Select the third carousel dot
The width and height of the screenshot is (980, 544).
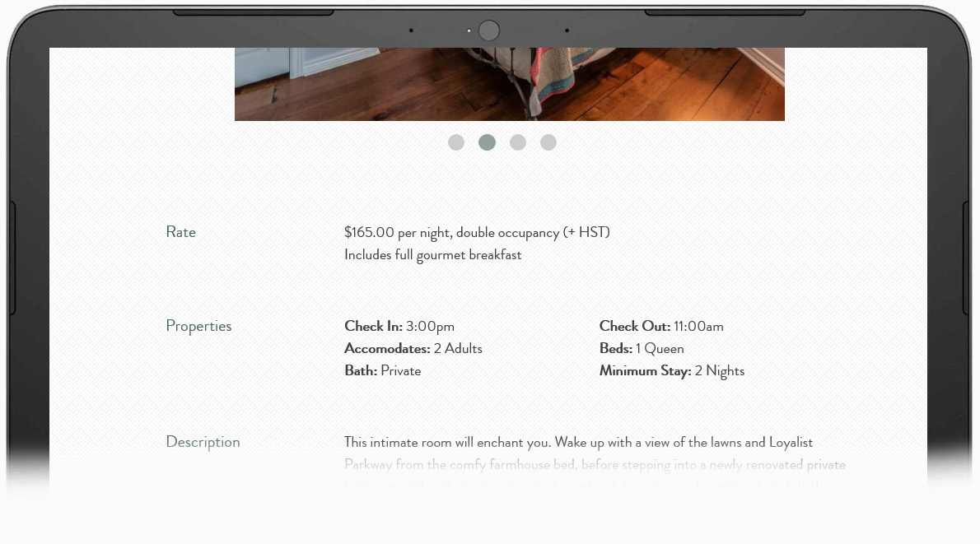pyautogui.click(x=517, y=142)
